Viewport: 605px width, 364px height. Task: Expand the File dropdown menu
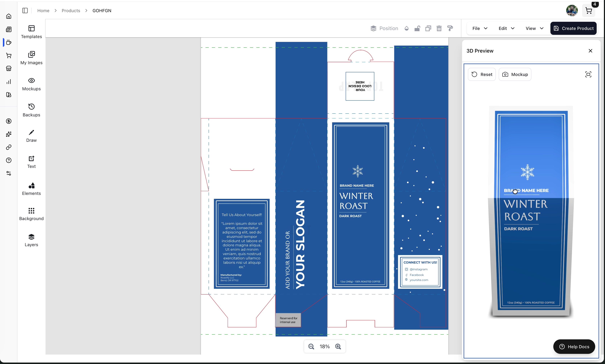pyautogui.click(x=480, y=28)
